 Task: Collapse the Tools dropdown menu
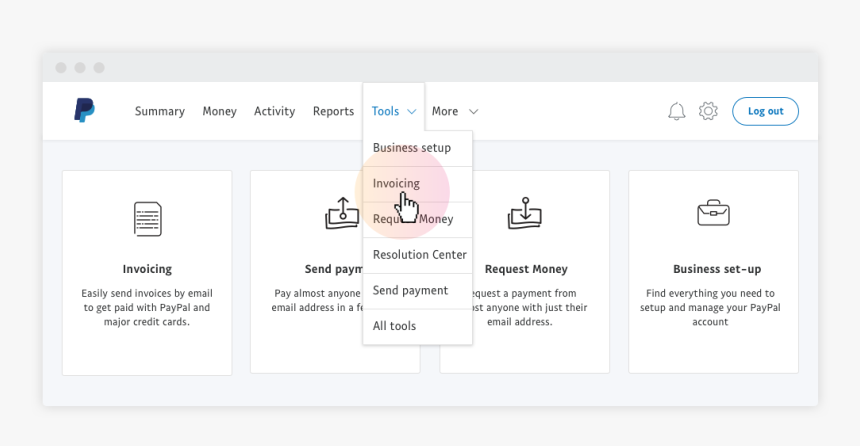(x=393, y=111)
